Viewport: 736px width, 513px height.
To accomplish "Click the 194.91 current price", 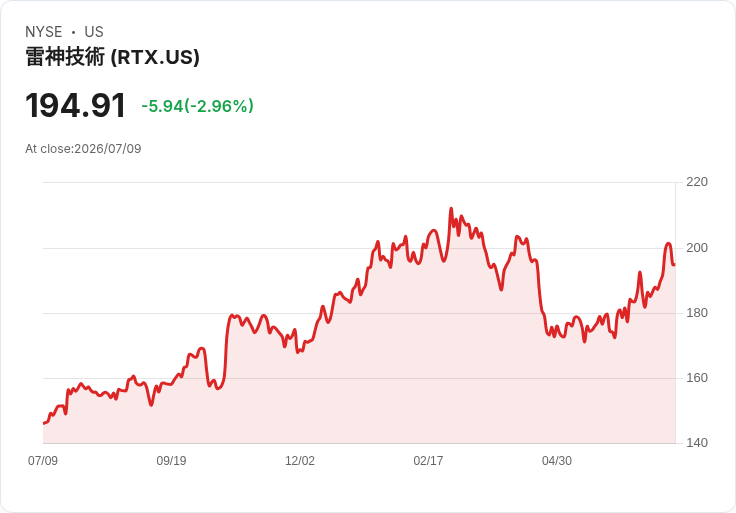I will point(75,105).
